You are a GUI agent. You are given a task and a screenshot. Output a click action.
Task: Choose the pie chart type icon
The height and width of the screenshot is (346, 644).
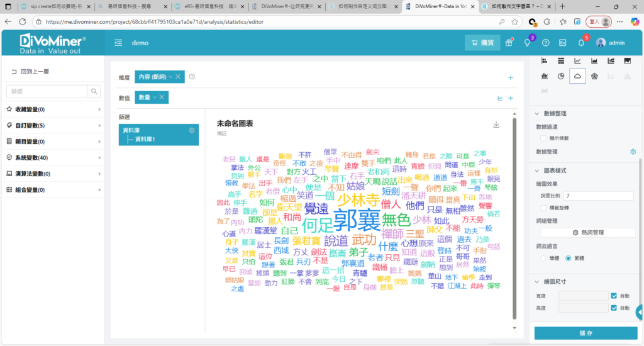click(x=560, y=76)
